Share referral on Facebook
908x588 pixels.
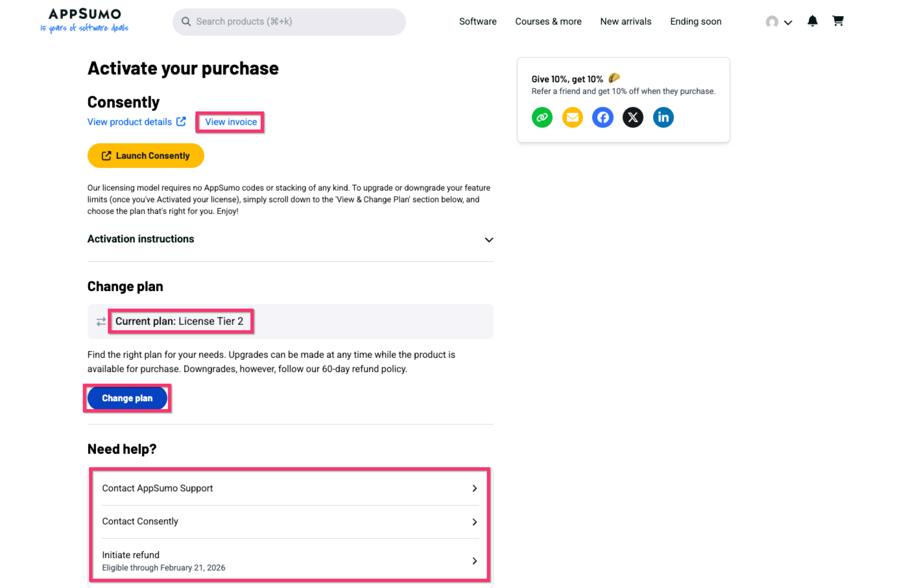603,117
